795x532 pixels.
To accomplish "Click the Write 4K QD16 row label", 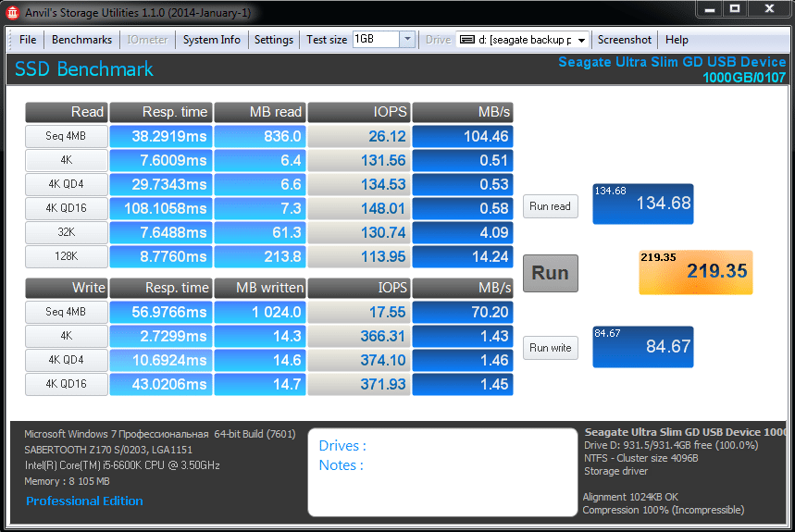I will (67, 384).
